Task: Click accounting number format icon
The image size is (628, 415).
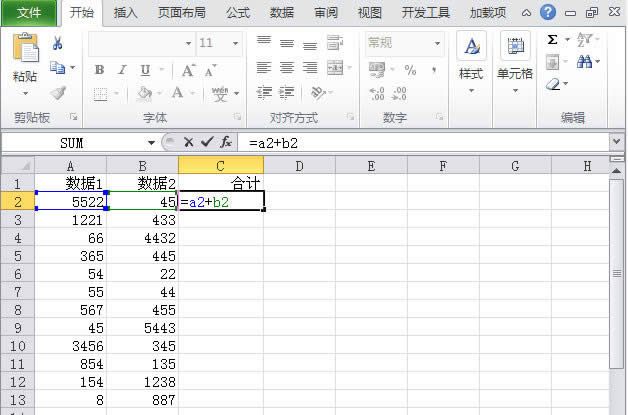Action: 377,70
